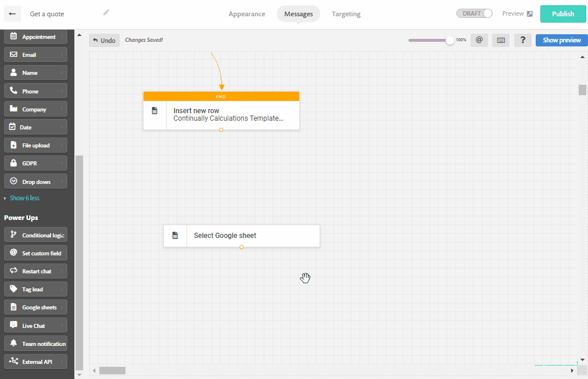Click the Show preview button
The height and width of the screenshot is (379, 588).
tap(561, 40)
